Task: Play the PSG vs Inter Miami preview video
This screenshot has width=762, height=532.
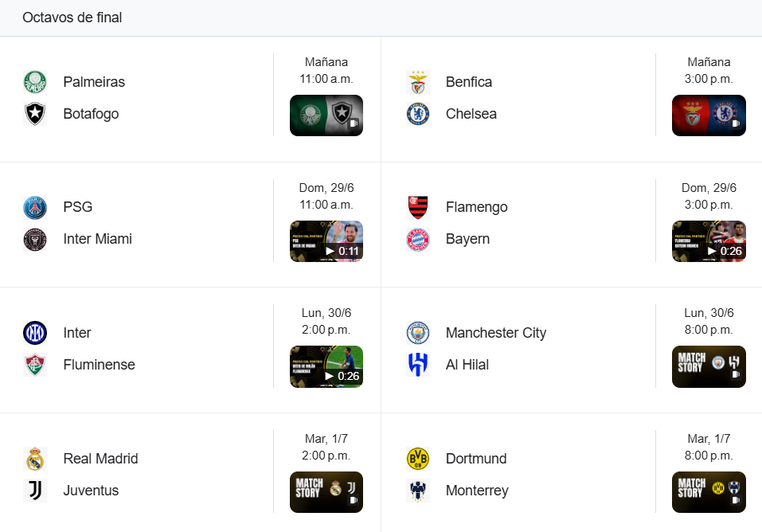Action: click(326, 241)
